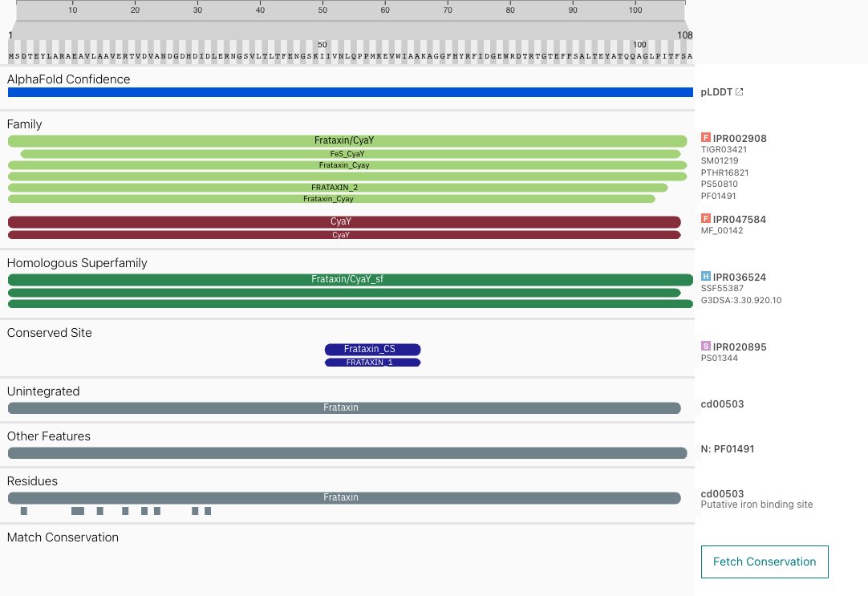Image resolution: width=868 pixels, height=596 pixels.
Task: Click the Family section heading
Action: [x=24, y=124]
